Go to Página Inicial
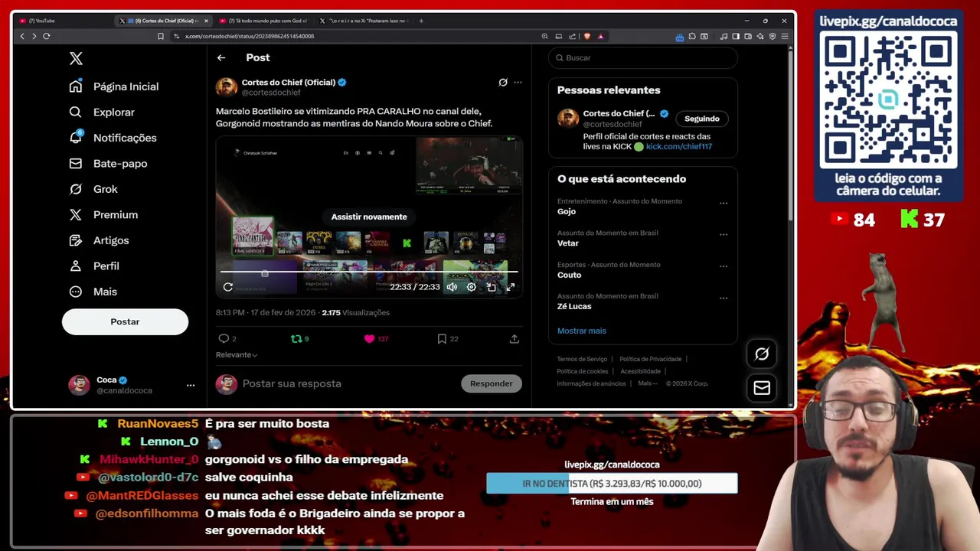The image size is (980, 551). click(x=113, y=86)
